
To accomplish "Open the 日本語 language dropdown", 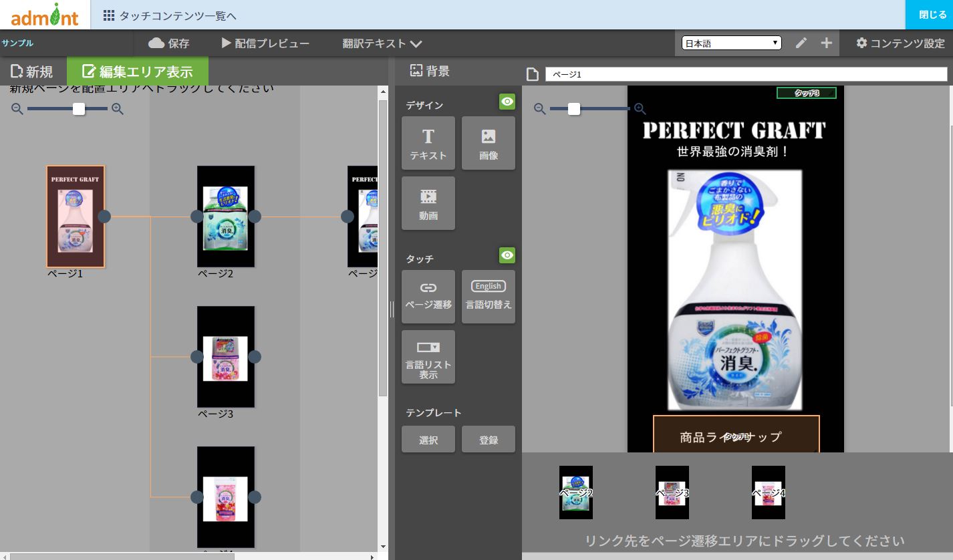I will 731,43.
